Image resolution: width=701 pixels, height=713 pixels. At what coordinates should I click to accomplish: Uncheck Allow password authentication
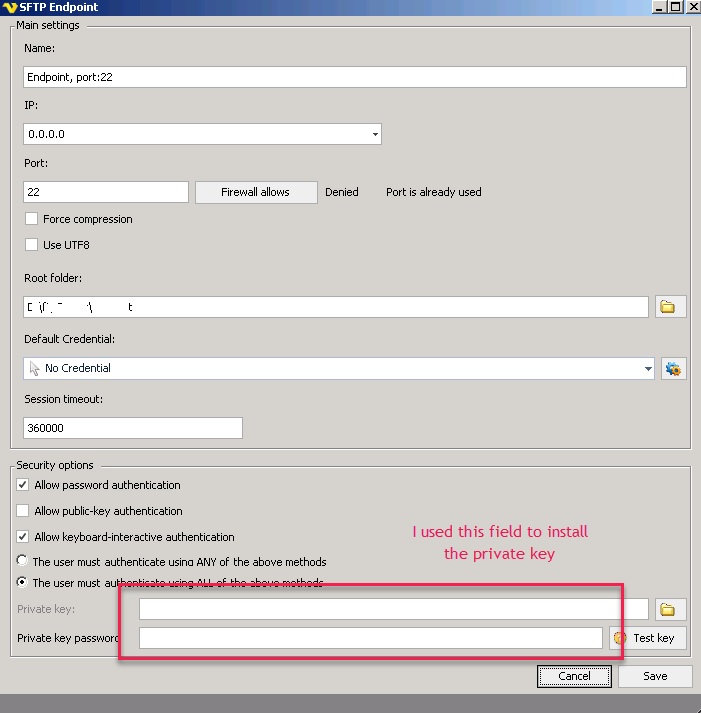24,485
